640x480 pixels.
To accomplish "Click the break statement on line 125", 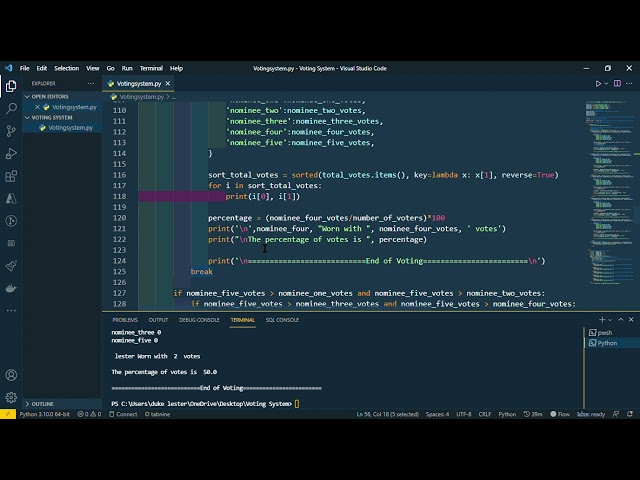I will pos(202,271).
